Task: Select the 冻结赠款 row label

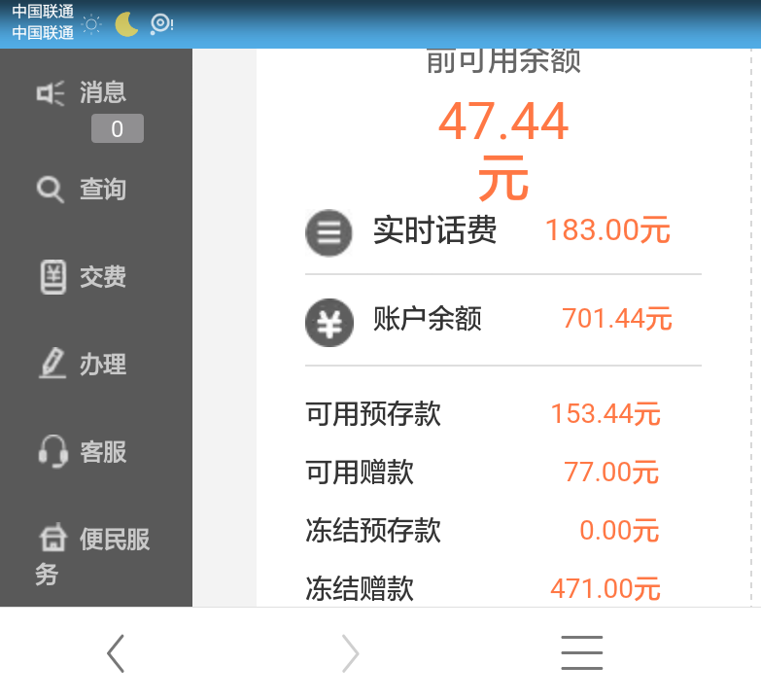Action: coord(360,588)
